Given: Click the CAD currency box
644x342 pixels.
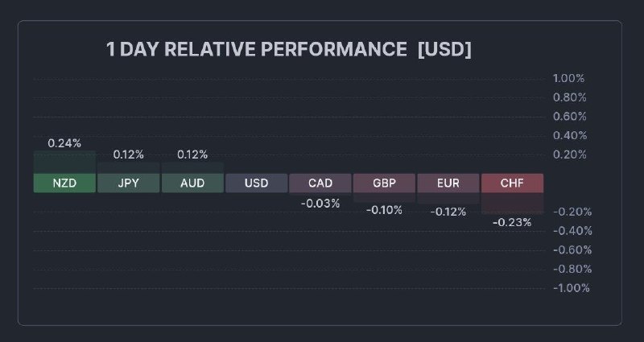Looking at the screenshot, I should tap(320, 183).
